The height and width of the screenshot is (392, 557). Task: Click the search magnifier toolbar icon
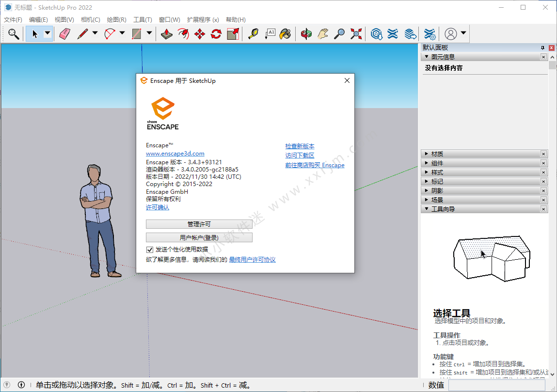click(14, 34)
